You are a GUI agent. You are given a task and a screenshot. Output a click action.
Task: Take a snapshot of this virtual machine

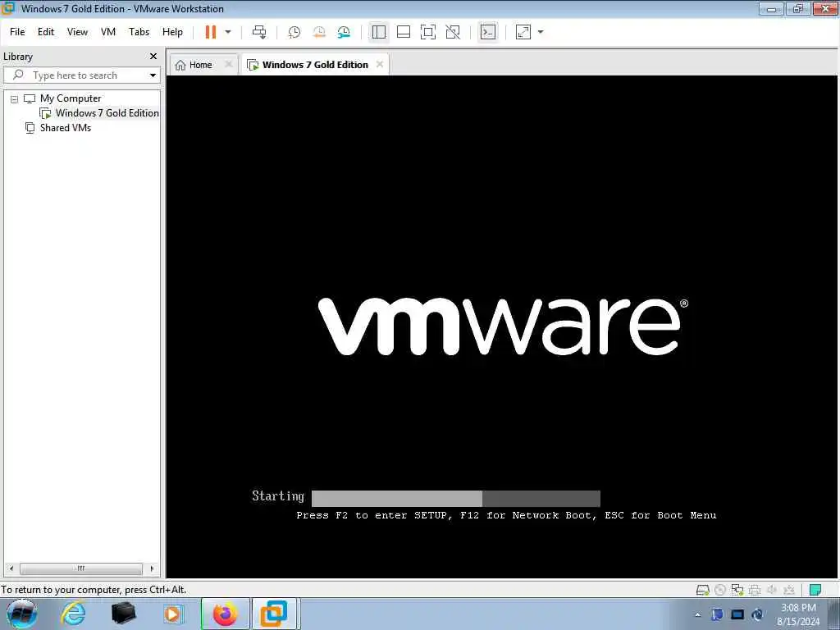pos(294,32)
